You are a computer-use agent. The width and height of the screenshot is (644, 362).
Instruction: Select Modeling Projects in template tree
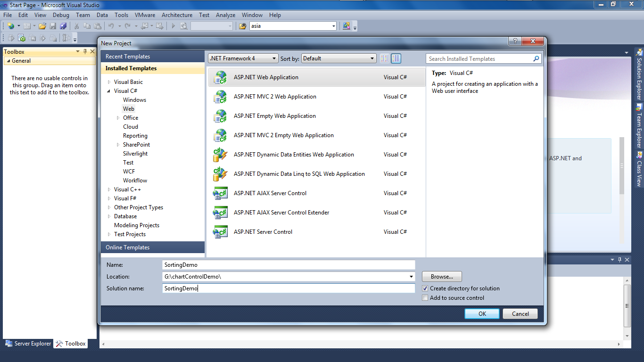pos(137,225)
